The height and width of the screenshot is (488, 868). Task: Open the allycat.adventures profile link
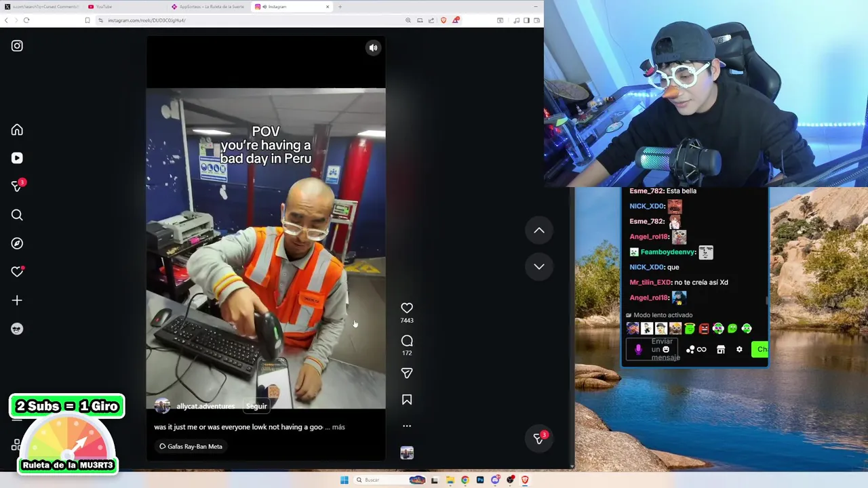tap(205, 406)
